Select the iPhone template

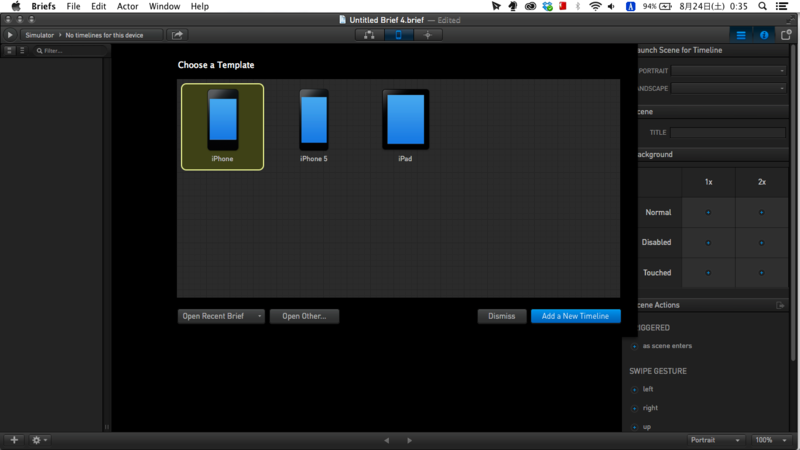click(x=222, y=127)
